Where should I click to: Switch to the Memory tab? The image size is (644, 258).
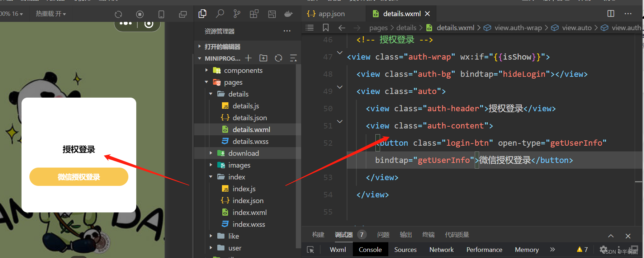click(527, 249)
